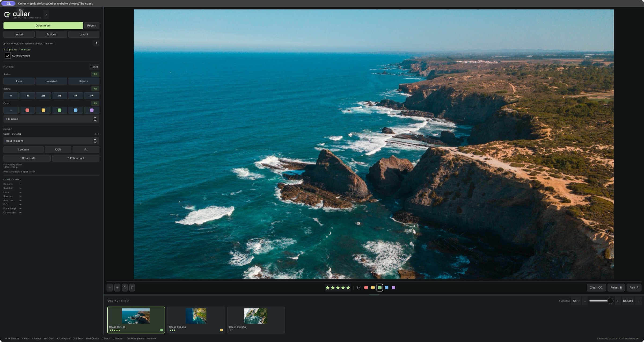Mark the photo as Pick
The image size is (644, 342).
click(634, 288)
